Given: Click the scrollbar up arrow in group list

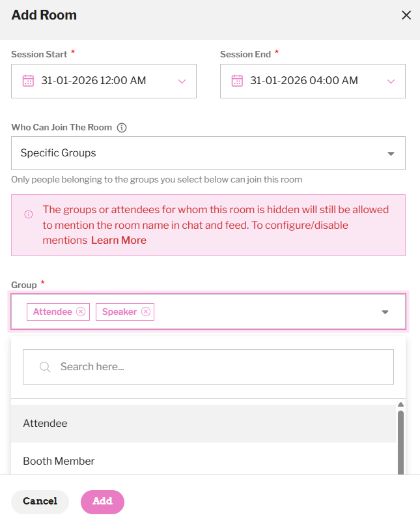Looking at the screenshot, I should point(400,404).
